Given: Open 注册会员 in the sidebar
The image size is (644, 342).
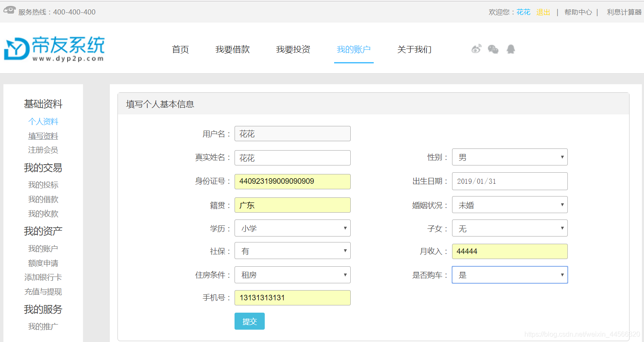Looking at the screenshot, I should (43, 150).
